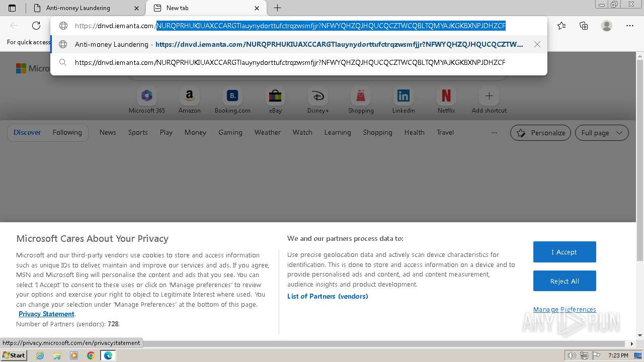Open the LinkedIn shortcut tile
Image resolution: width=644 pixels, height=362 pixels.
pos(404,101)
